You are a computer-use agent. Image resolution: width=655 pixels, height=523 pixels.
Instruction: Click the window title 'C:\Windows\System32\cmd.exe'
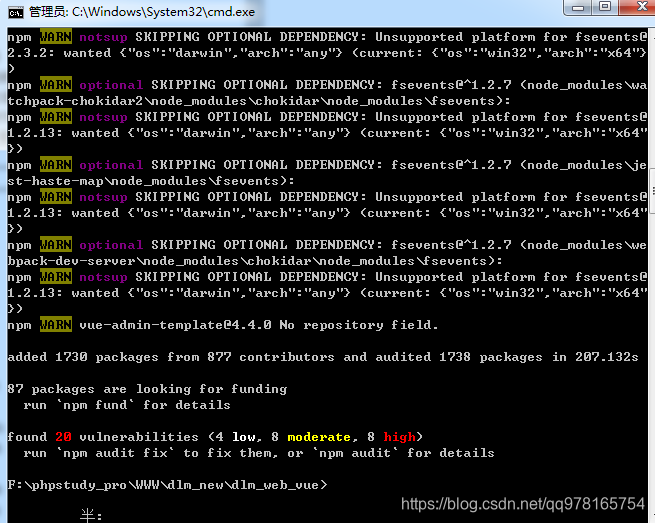(x=163, y=12)
